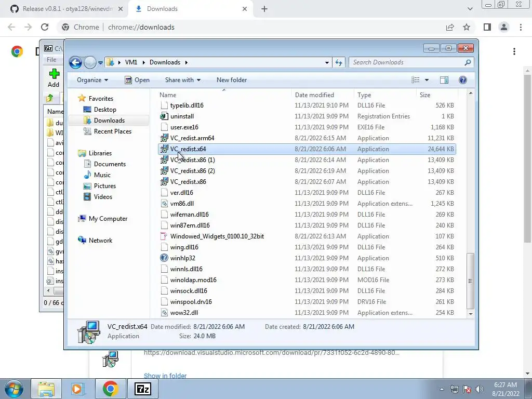Select the user.exe16 file

coord(184,127)
